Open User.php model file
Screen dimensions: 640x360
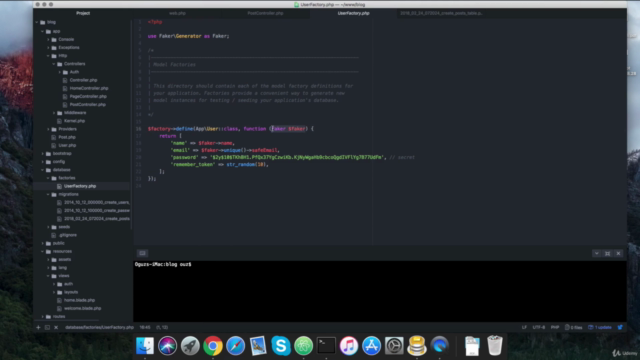[67, 145]
